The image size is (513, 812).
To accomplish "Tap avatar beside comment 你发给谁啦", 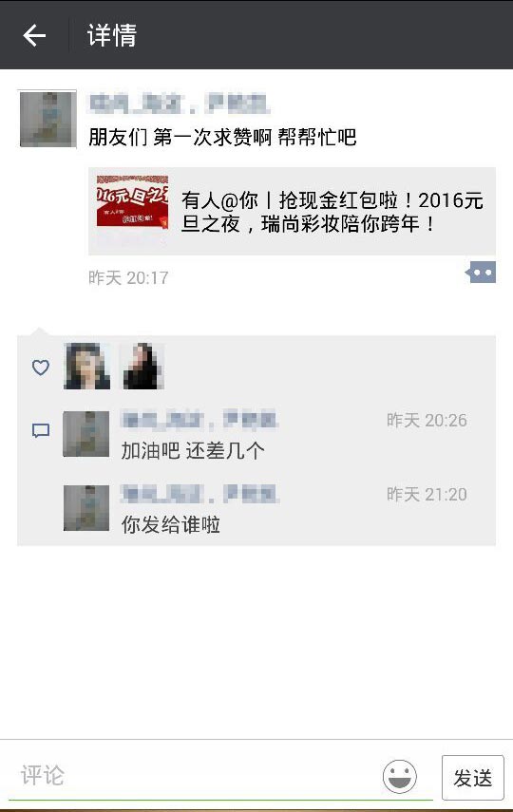I will tap(86, 508).
